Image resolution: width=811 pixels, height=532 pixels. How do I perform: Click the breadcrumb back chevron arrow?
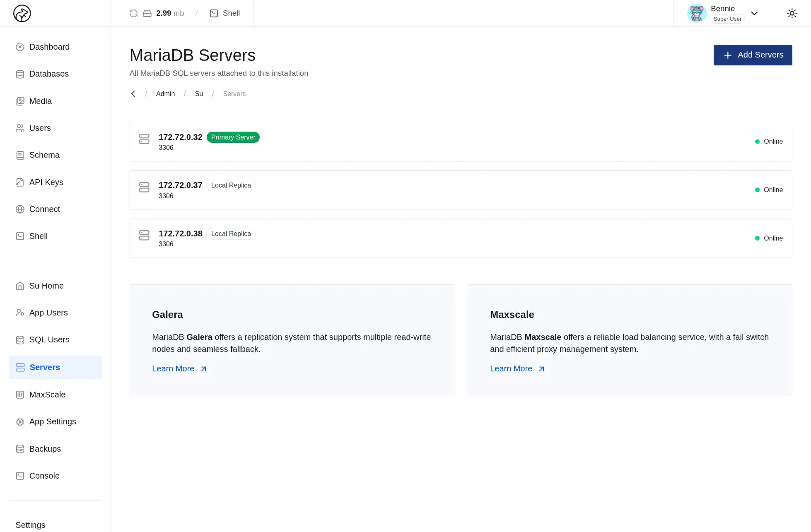[x=133, y=94]
